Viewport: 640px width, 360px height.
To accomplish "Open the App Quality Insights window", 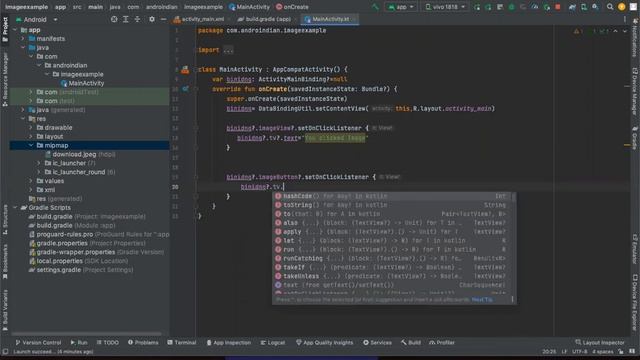I will 324,342.
